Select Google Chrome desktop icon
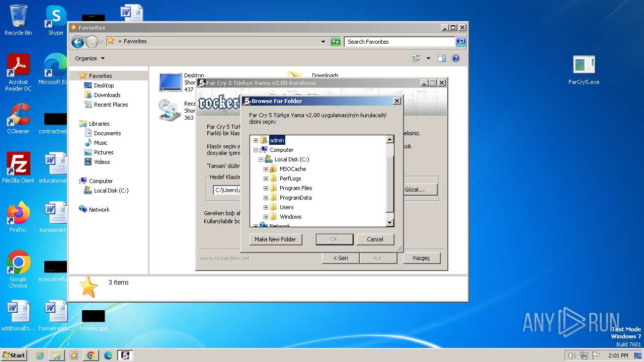644x362 pixels. [18, 269]
